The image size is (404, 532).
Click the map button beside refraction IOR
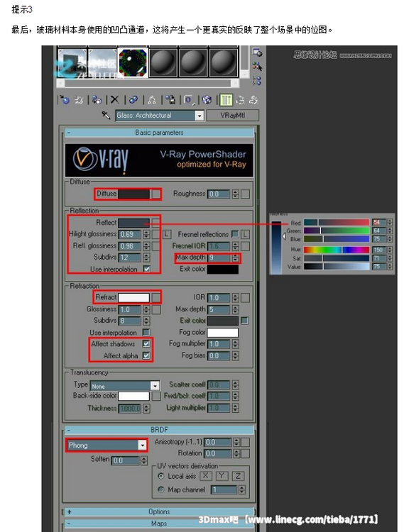pyautogui.click(x=245, y=297)
